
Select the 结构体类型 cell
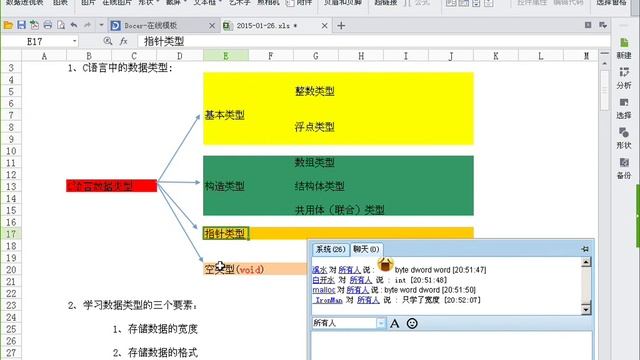coord(320,186)
